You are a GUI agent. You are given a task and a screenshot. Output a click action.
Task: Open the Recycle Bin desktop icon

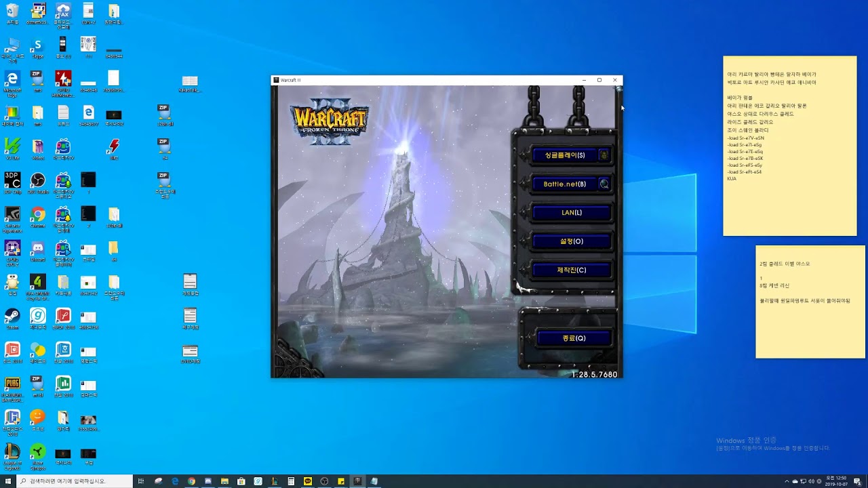12,14
